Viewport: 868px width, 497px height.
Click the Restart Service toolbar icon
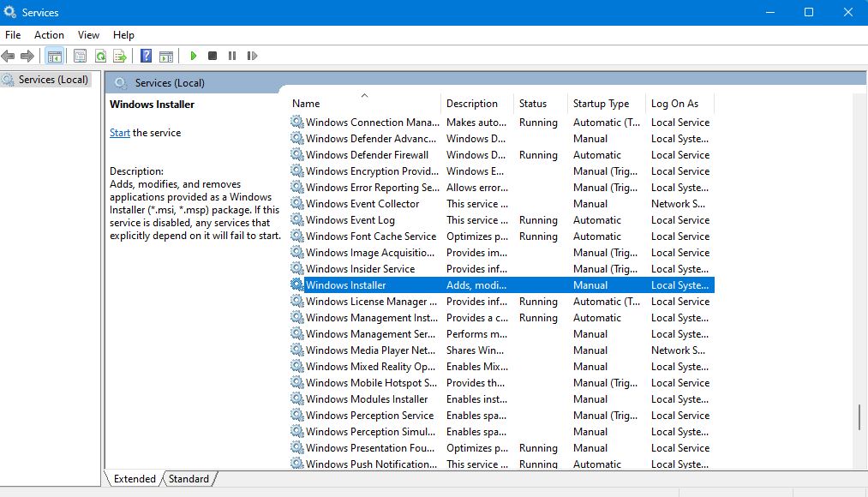click(252, 56)
